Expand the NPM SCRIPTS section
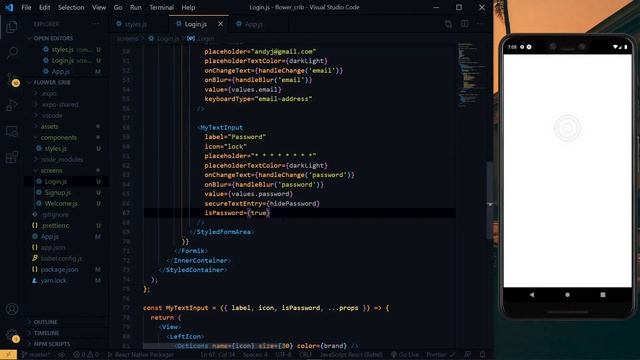The image size is (640, 360). (x=52, y=344)
